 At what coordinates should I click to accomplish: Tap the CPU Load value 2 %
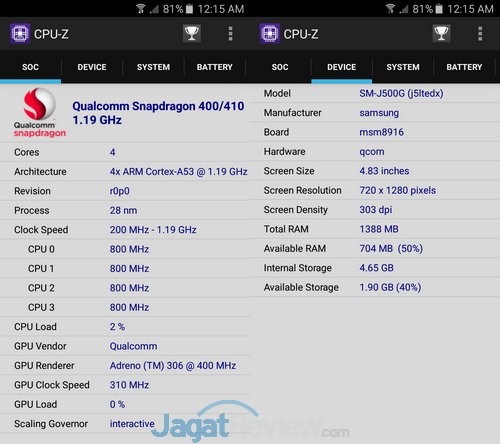[x=117, y=327]
